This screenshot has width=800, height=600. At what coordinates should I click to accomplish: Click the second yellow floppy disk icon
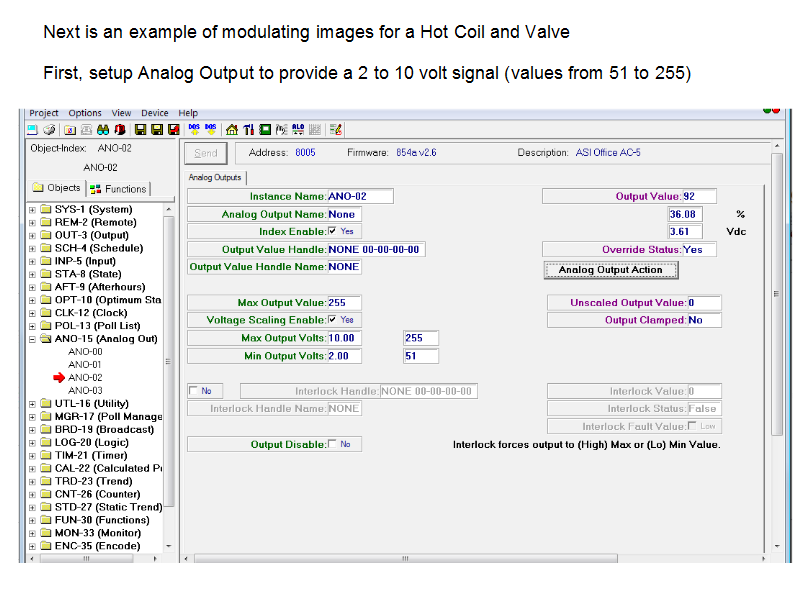click(157, 130)
